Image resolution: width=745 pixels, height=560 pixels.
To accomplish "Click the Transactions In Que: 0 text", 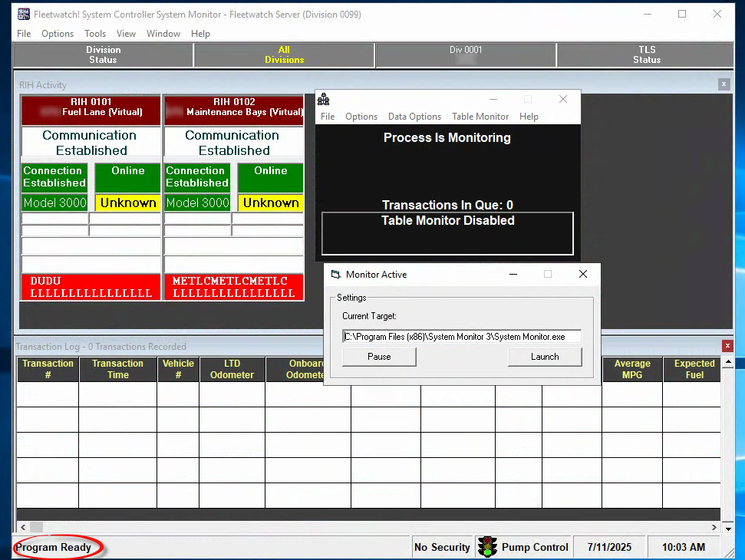I will (x=447, y=205).
